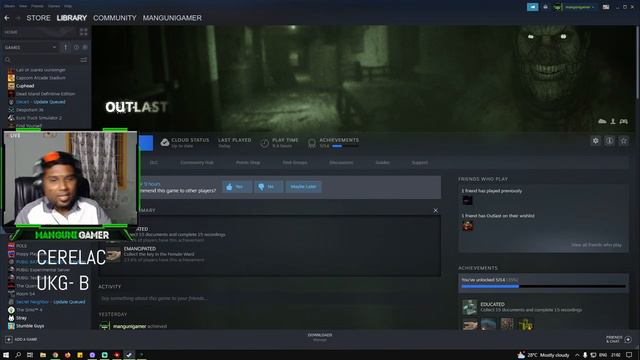Click mangunigamer avatar in activity feed
Screen dimensions: 640x360
tap(105, 326)
